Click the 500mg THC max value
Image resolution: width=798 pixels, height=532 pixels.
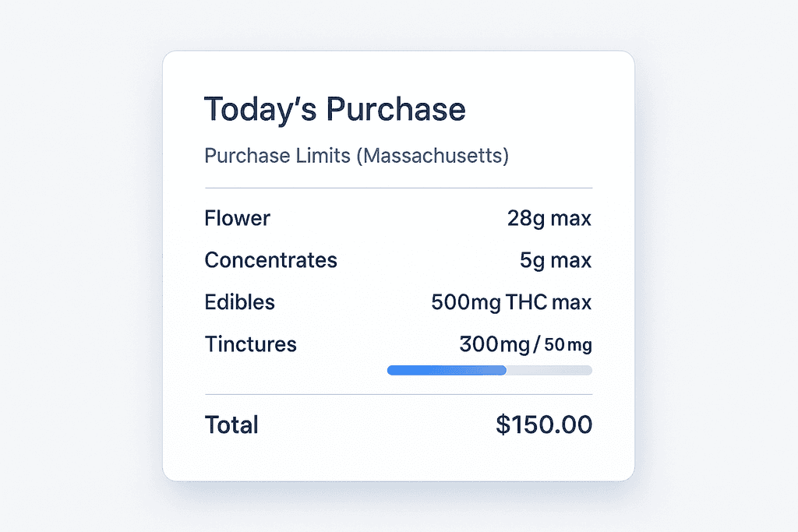point(511,302)
